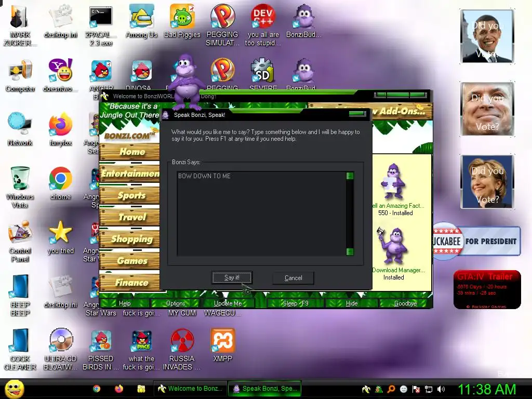Image resolution: width=532 pixels, height=399 pixels.
Task: Click the Help button in BonziWORLD
Action: coord(125,303)
